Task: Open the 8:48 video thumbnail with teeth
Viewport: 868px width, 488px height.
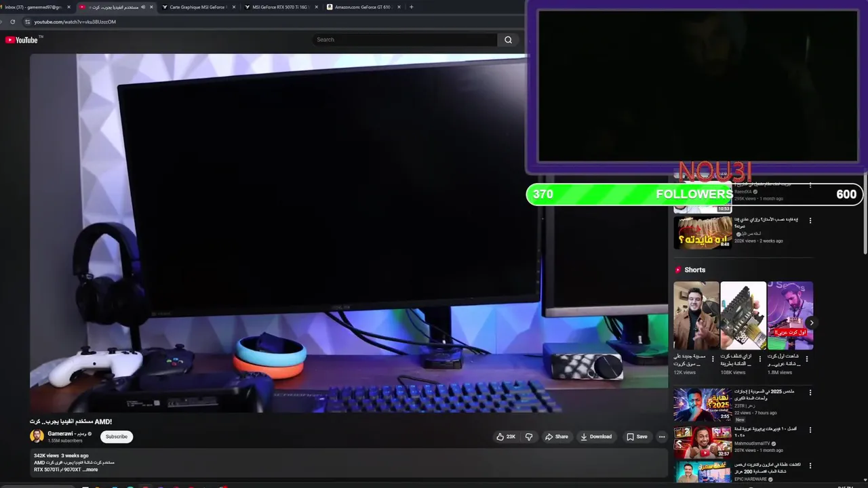Action: click(x=703, y=232)
